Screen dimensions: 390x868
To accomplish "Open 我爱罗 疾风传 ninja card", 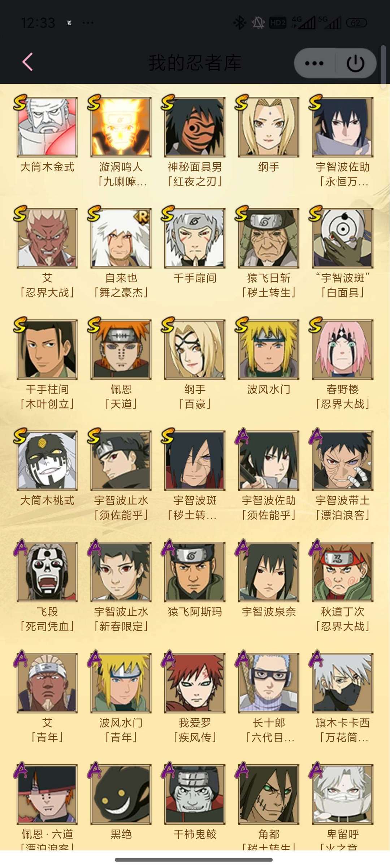I will point(195,683).
